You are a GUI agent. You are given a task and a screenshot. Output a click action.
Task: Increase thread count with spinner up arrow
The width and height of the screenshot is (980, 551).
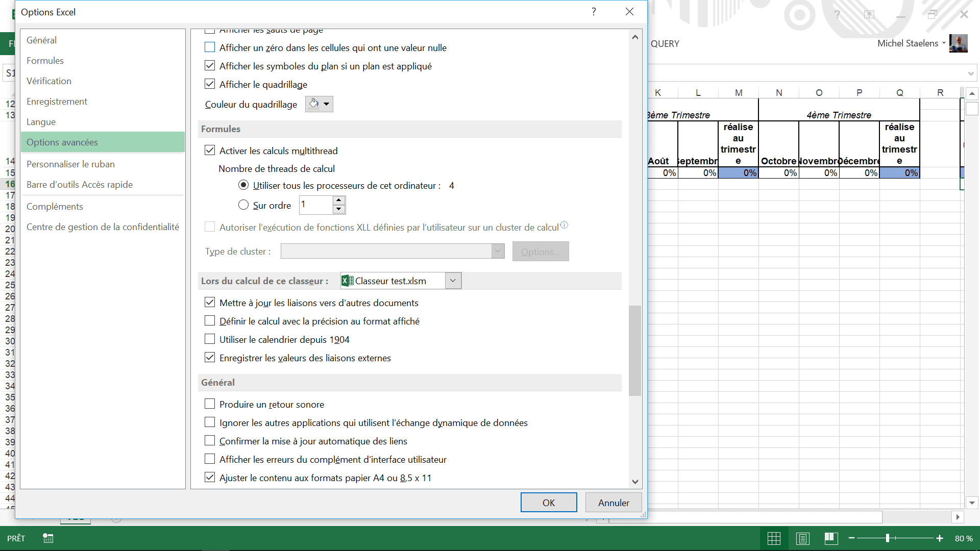tap(339, 201)
